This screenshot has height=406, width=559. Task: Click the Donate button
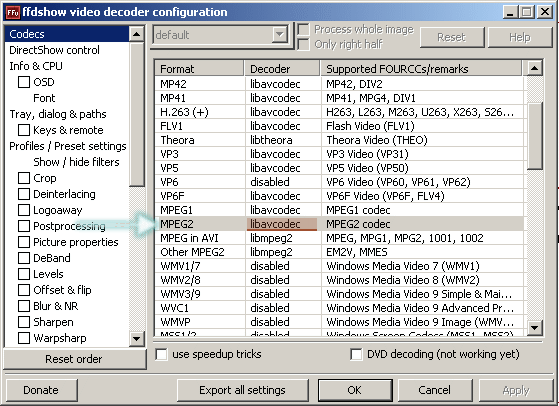click(41, 390)
